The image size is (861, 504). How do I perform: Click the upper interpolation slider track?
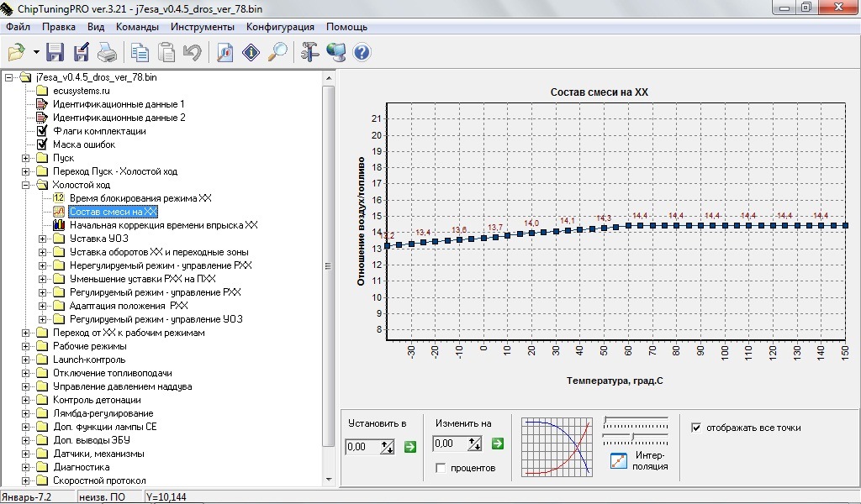[x=636, y=420]
